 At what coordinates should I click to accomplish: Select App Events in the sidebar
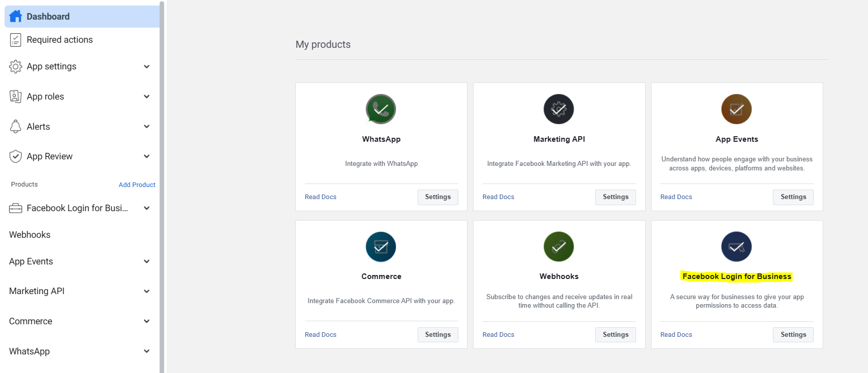(x=31, y=261)
